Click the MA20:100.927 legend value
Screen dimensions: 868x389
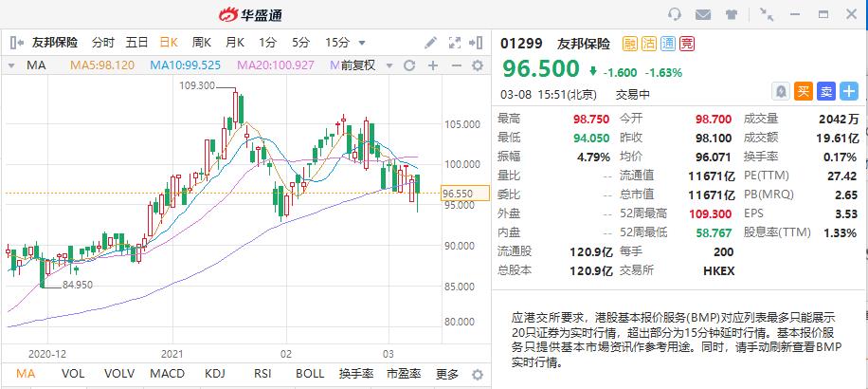coord(277,65)
